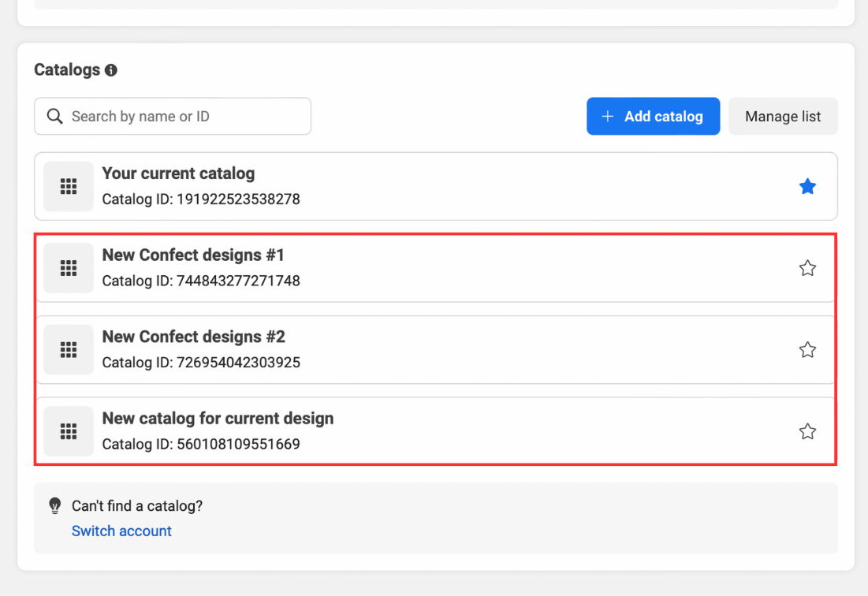Favorite New catalog for current design via star
Screen dimensions: 868x596
point(807,431)
